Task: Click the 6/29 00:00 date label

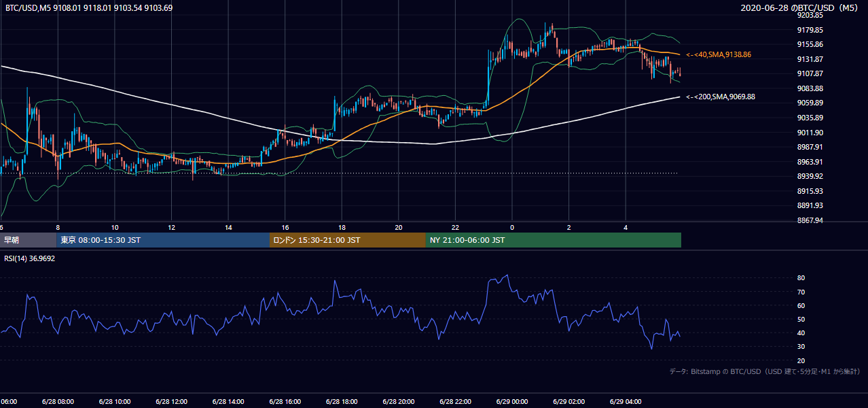Action: point(512,402)
